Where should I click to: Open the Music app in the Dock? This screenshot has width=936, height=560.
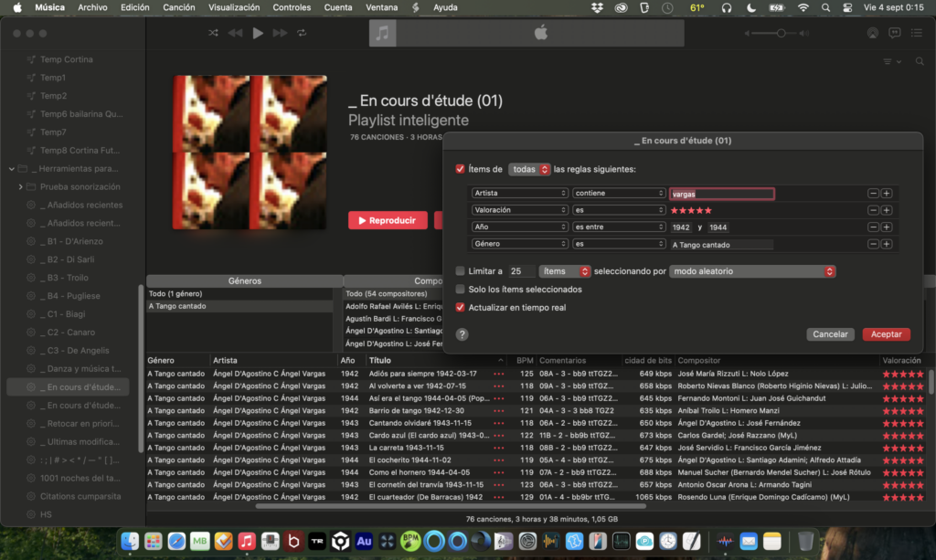point(247,541)
